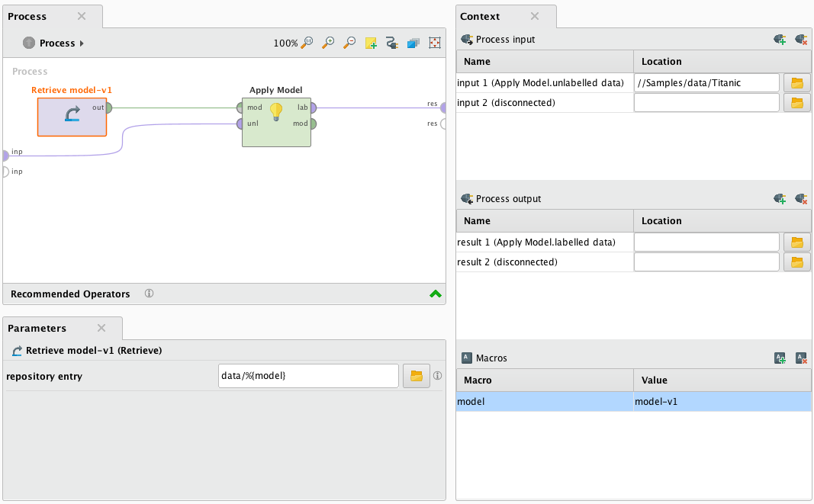Click the auto-arrange operators icon
Image resolution: width=814 pixels, height=504 pixels.
point(413,43)
